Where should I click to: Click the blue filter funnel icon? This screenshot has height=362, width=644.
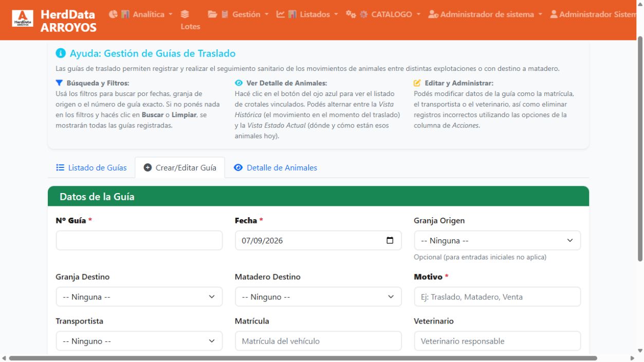click(x=59, y=83)
